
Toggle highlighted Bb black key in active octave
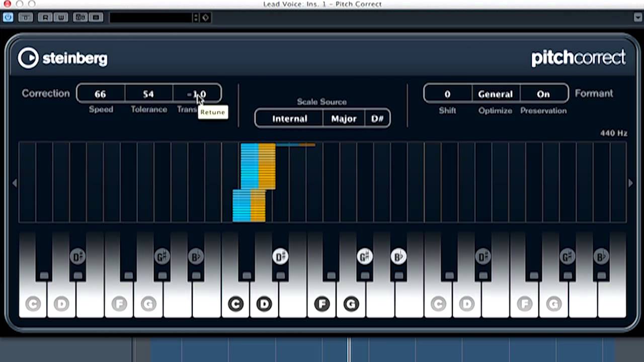tap(398, 257)
